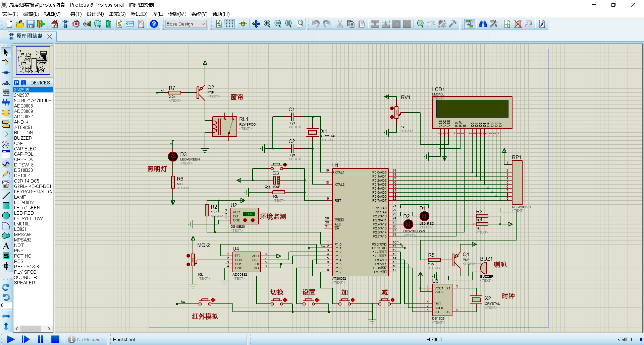Select junction dot mode
The width and height of the screenshot is (644, 345).
click(x=6, y=72)
